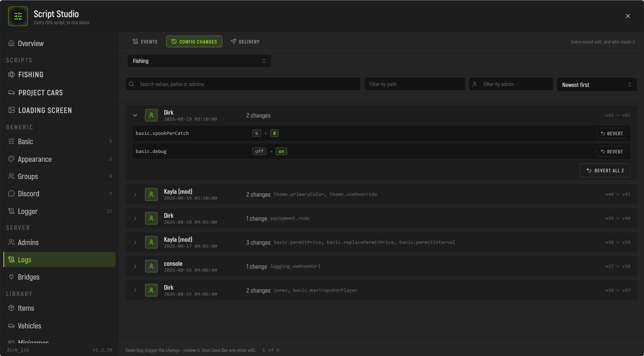Revert the basic.debug change
The height and width of the screenshot is (356, 644).
point(611,151)
